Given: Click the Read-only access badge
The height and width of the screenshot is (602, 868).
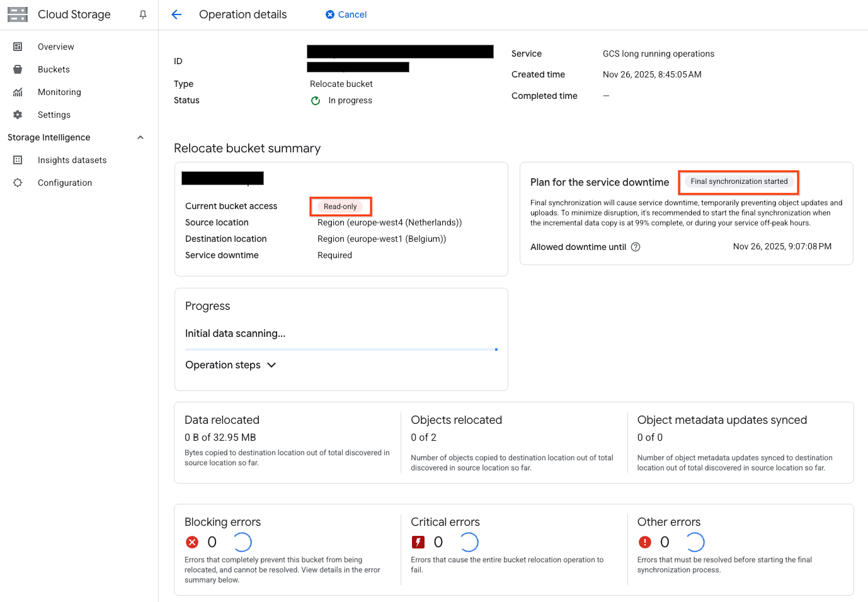Looking at the screenshot, I should point(340,207).
